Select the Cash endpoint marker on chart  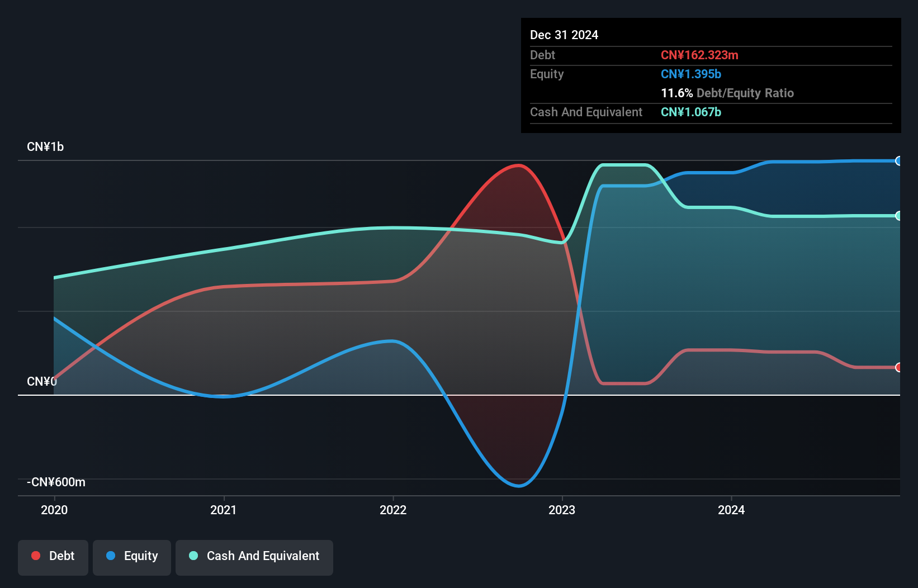[x=899, y=215]
